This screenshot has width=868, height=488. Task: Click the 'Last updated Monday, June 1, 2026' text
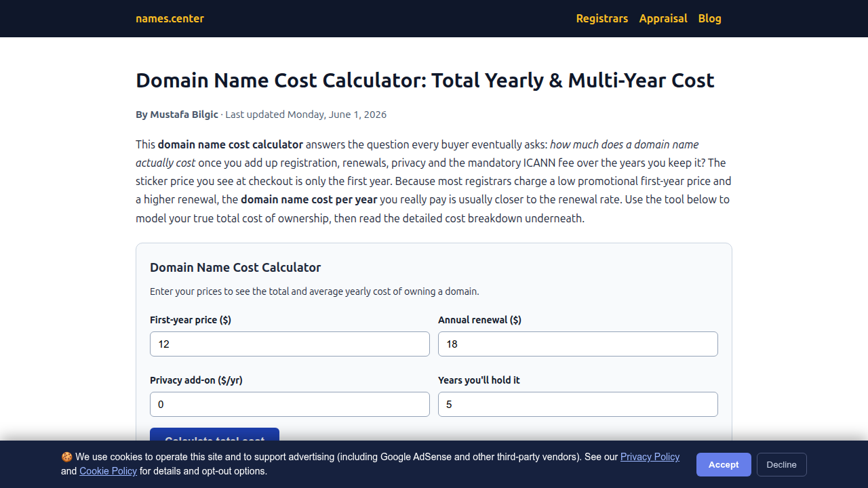(306, 115)
